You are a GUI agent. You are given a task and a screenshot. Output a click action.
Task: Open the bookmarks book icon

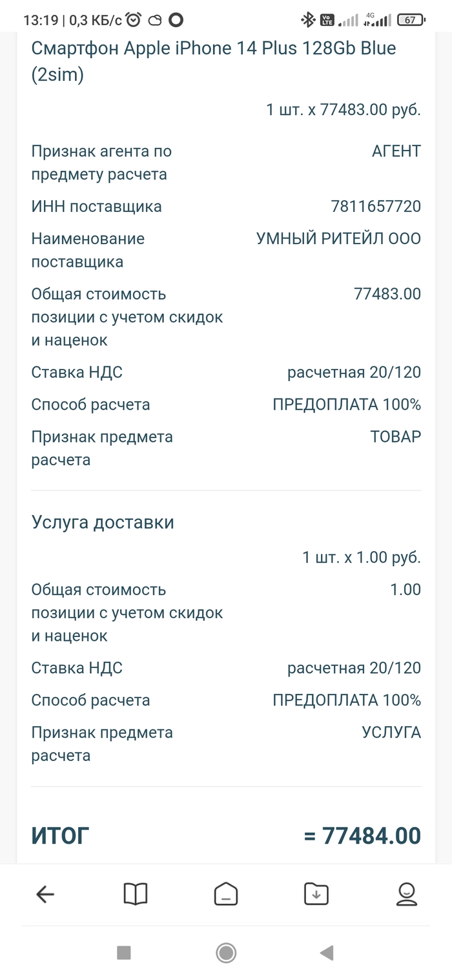[x=136, y=894]
